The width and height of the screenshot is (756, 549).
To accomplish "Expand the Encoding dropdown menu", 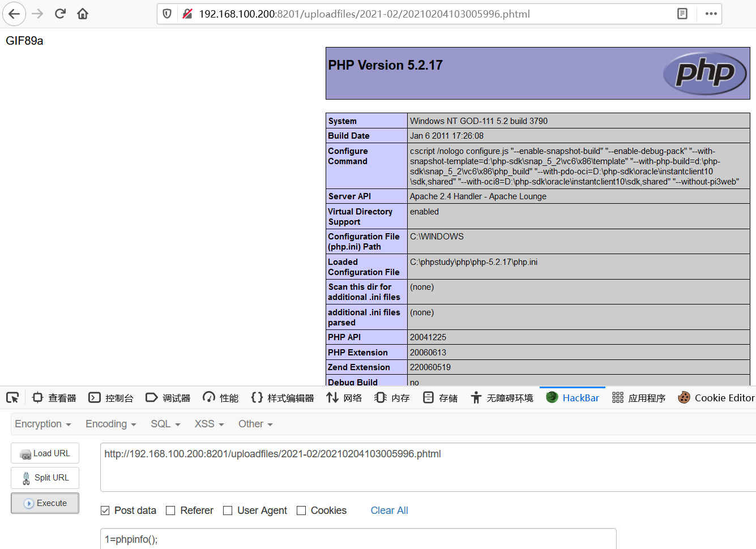I will pyautogui.click(x=111, y=424).
